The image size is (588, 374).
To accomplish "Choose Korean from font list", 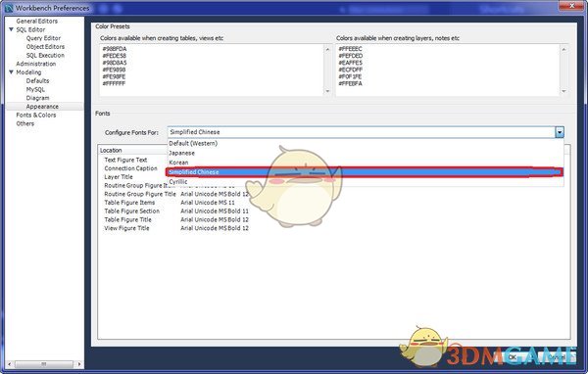I will tap(366, 163).
